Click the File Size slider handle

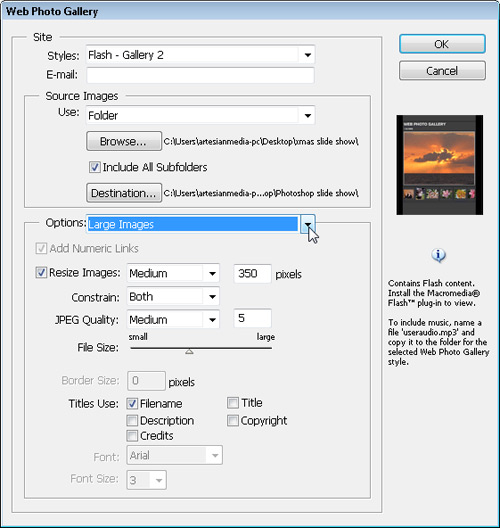(x=189, y=352)
